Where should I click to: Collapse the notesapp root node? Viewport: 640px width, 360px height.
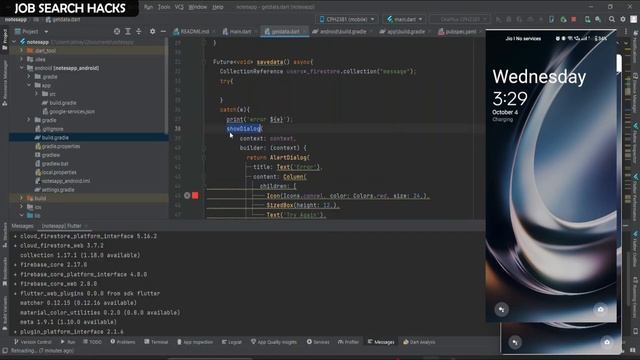coord(14,42)
